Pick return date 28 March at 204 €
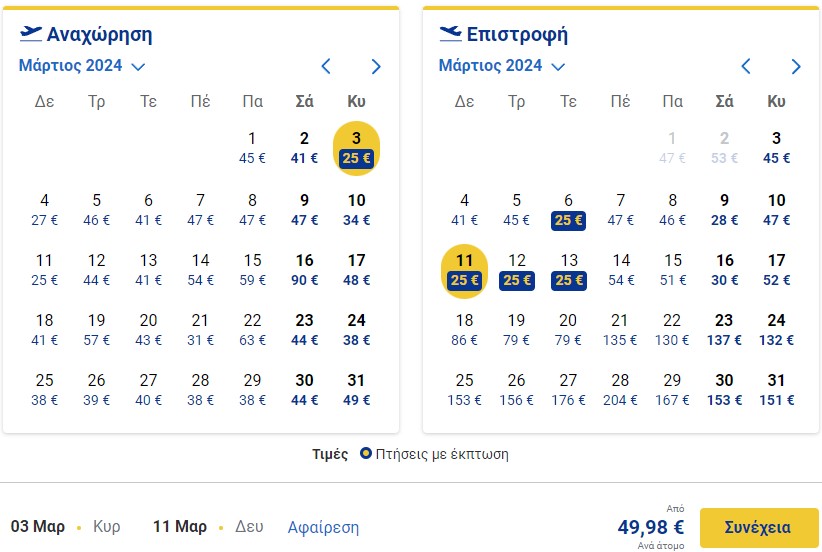Image resolution: width=822 pixels, height=552 pixels. tap(620, 391)
